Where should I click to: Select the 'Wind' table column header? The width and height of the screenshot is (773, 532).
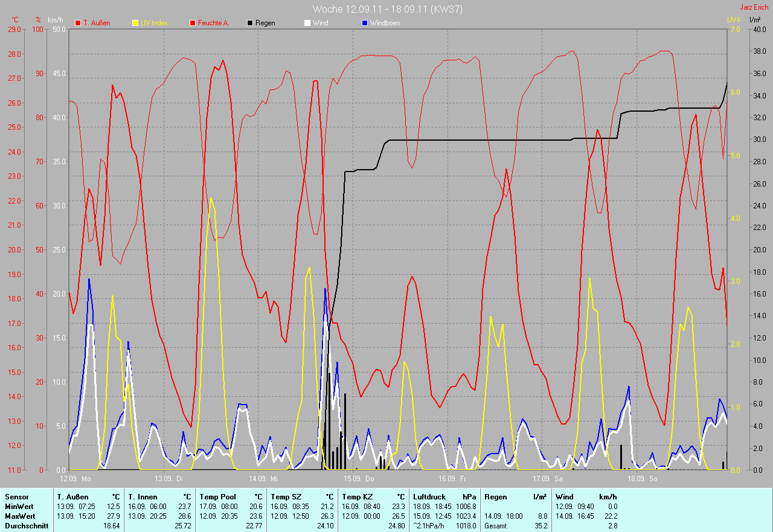click(x=565, y=496)
